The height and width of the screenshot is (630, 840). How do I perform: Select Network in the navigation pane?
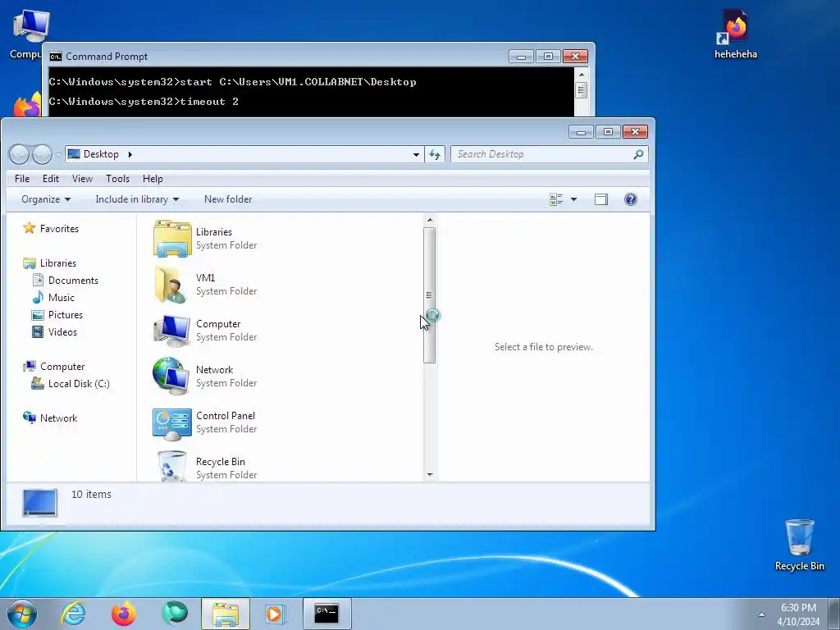point(58,418)
